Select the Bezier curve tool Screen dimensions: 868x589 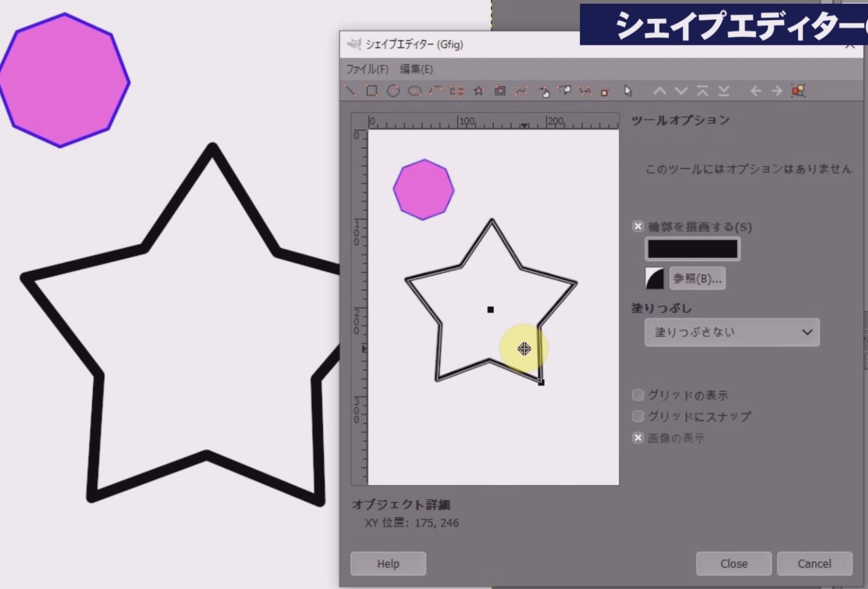click(x=522, y=91)
